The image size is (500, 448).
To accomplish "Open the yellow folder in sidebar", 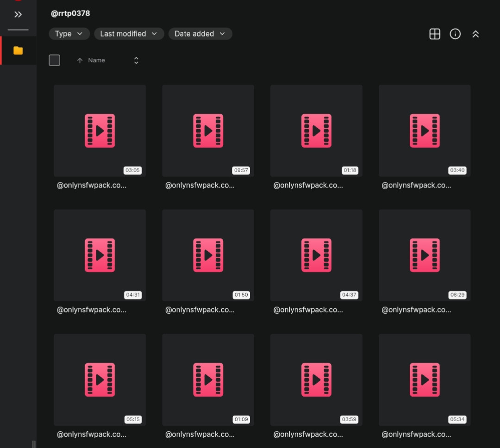I will (x=18, y=50).
